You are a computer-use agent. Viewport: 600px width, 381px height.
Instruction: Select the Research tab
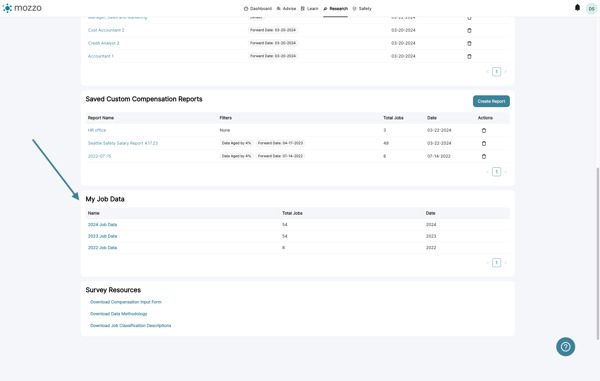(336, 8)
